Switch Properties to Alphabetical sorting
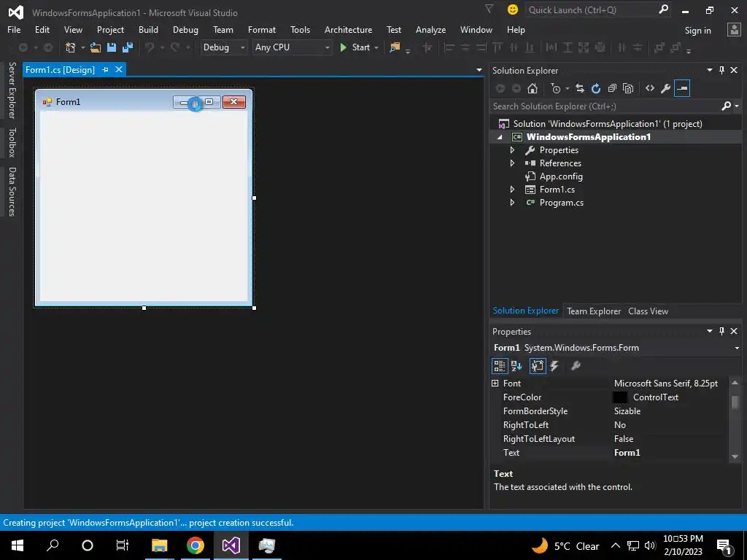Image resolution: width=747 pixels, height=560 pixels. pyautogui.click(x=516, y=366)
